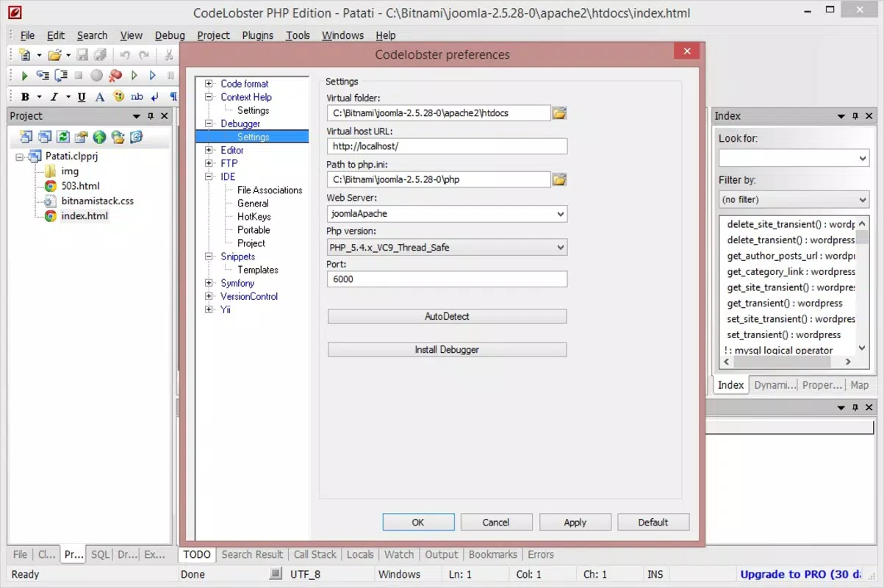Click the Stop debugging square icon
The width and height of the screenshot is (884, 588).
(x=79, y=76)
